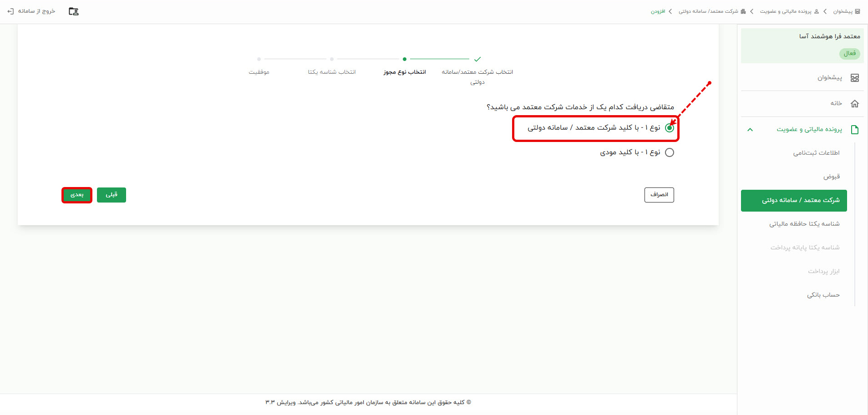This screenshot has width=868, height=415.
Task: Click the logout icon beside خروج از سامانه
Action: (10, 11)
